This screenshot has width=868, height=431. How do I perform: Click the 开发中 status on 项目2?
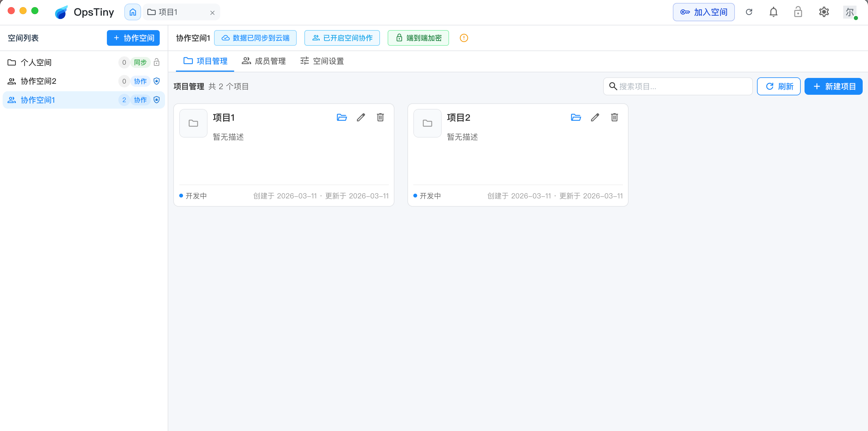point(427,196)
